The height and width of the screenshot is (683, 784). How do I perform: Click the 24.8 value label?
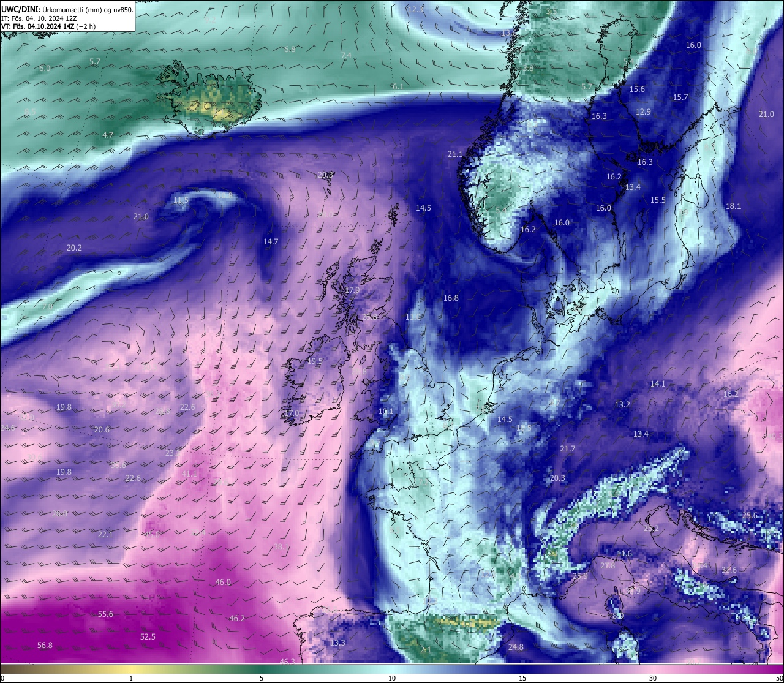point(516,647)
